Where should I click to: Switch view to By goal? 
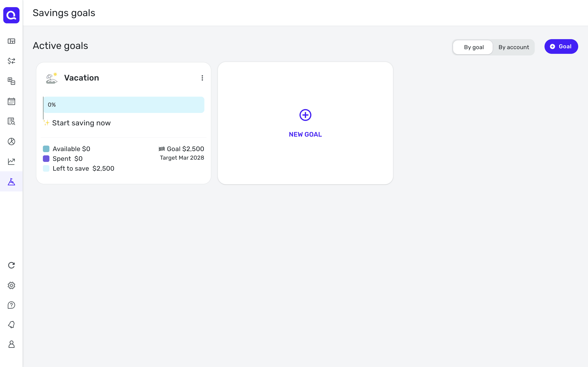[x=473, y=47]
